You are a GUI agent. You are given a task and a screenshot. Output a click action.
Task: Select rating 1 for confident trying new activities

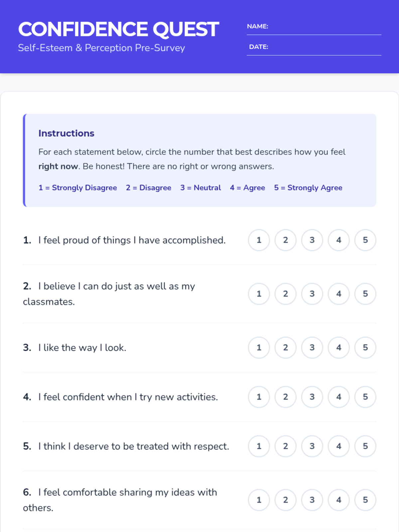[259, 397]
